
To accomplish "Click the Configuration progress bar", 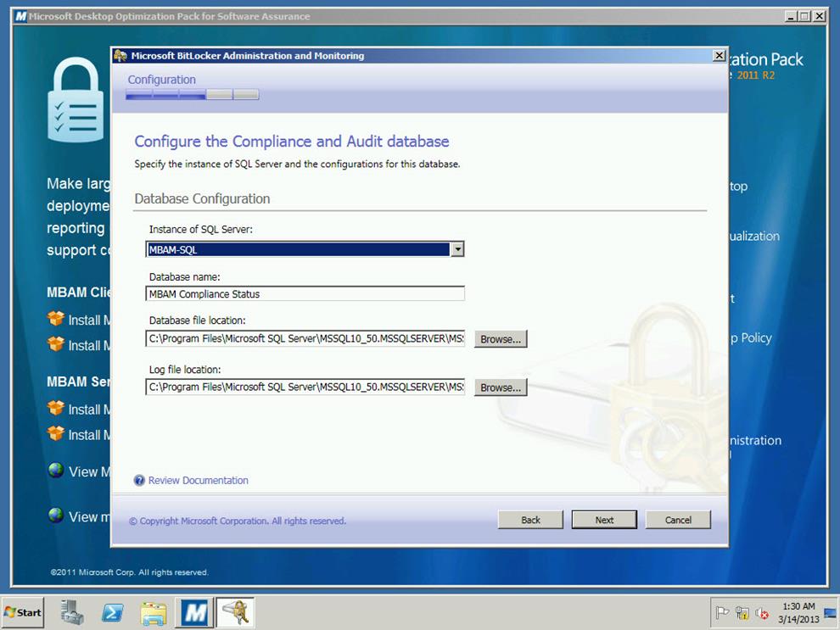I will (x=193, y=95).
